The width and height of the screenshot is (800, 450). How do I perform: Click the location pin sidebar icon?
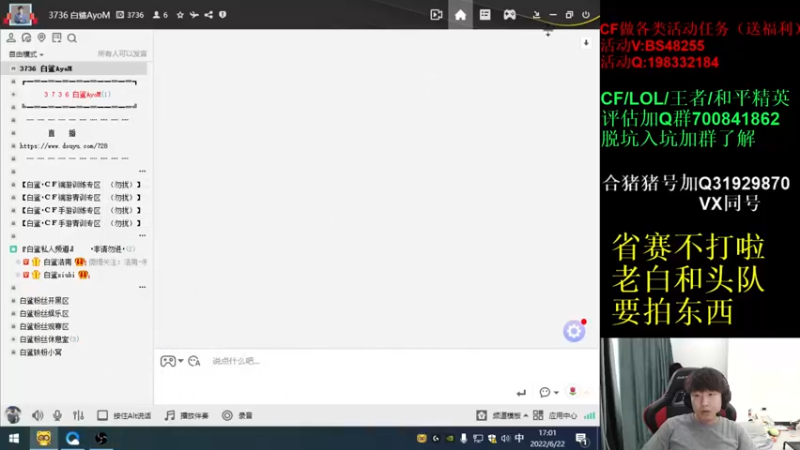[41, 38]
